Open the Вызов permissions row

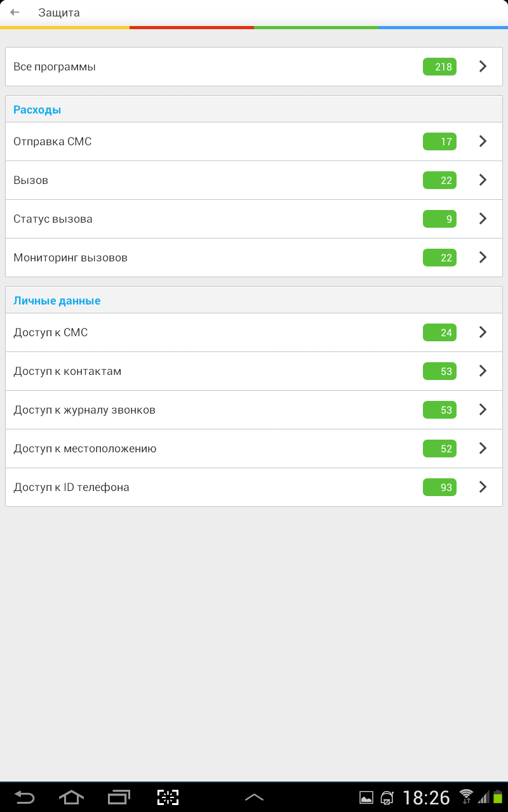(x=254, y=180)
